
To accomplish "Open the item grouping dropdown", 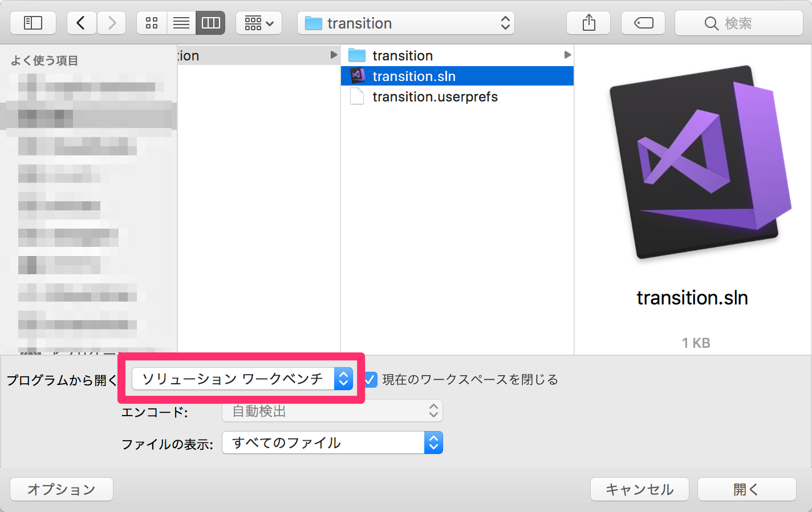I will 259,23.
